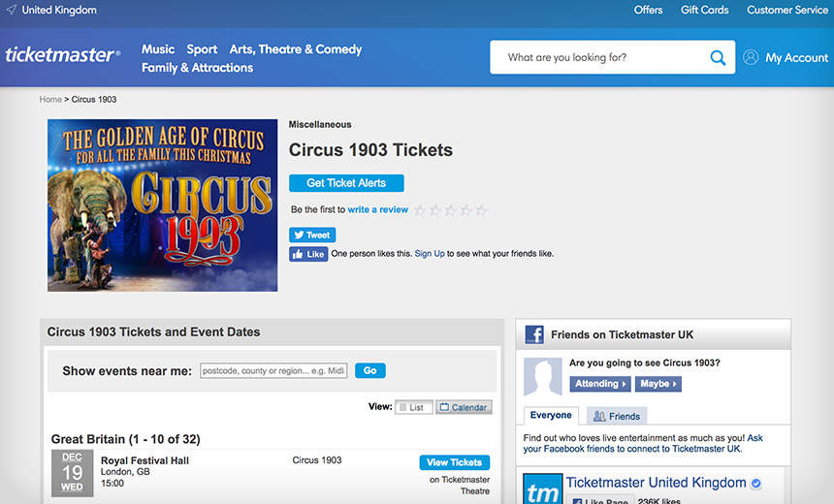This screenshot has width=834, height=504.
Task: Click the Get Ticket Alerts button
Action: point(346,183)
